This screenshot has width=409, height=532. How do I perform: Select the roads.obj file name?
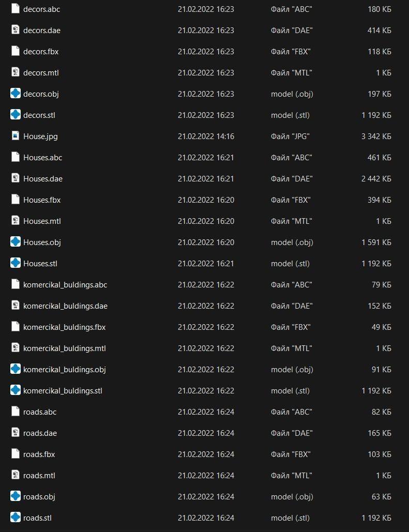(x=39, y=496)
